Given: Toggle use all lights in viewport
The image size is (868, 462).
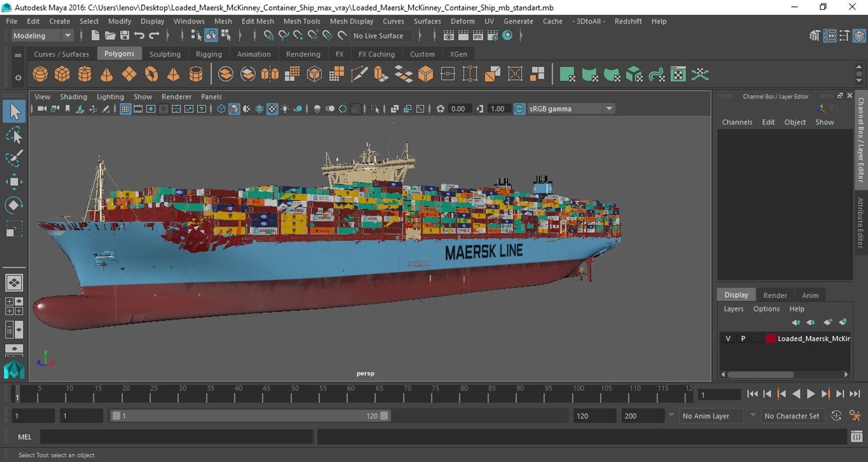Looking at the screenshot, I should tap(285, 109).
